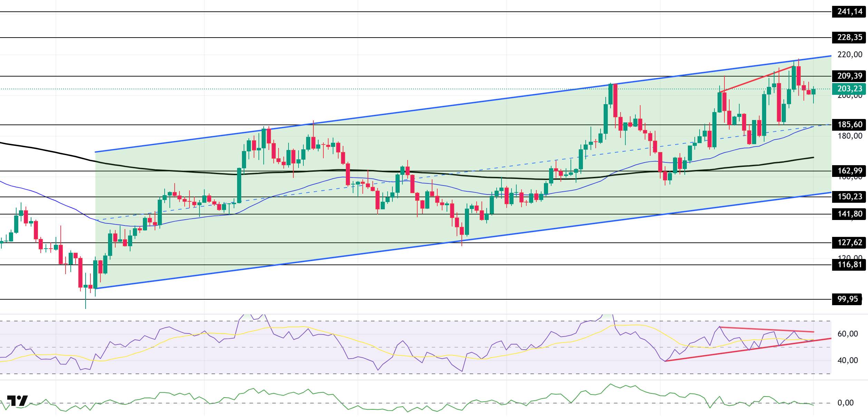Click the 180,00 axis price value
This screenshot has width=868, height=420.
tap(850, 136)
